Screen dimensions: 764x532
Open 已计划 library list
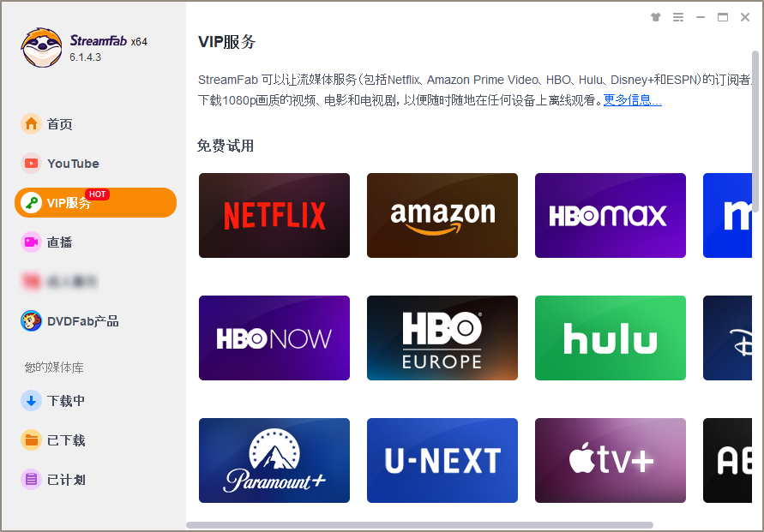tap(66, 480)
